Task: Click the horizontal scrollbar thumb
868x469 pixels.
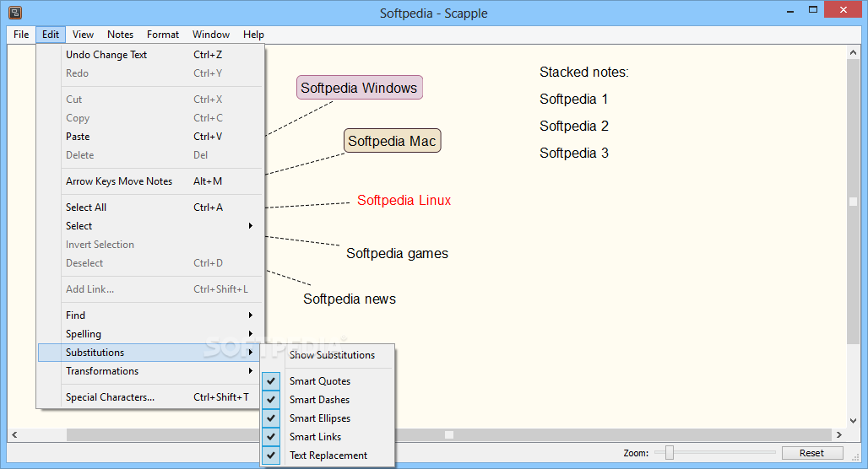Action: (449, 434)
